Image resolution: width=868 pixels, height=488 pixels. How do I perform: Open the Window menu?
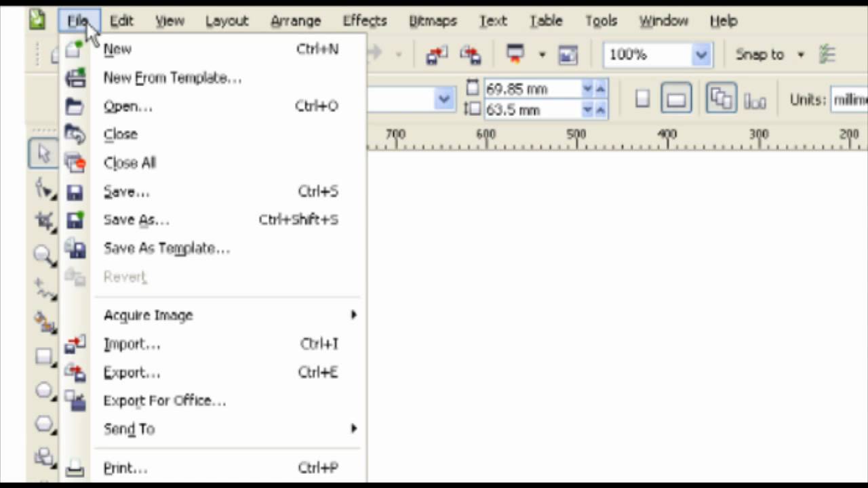coord(663,21)
